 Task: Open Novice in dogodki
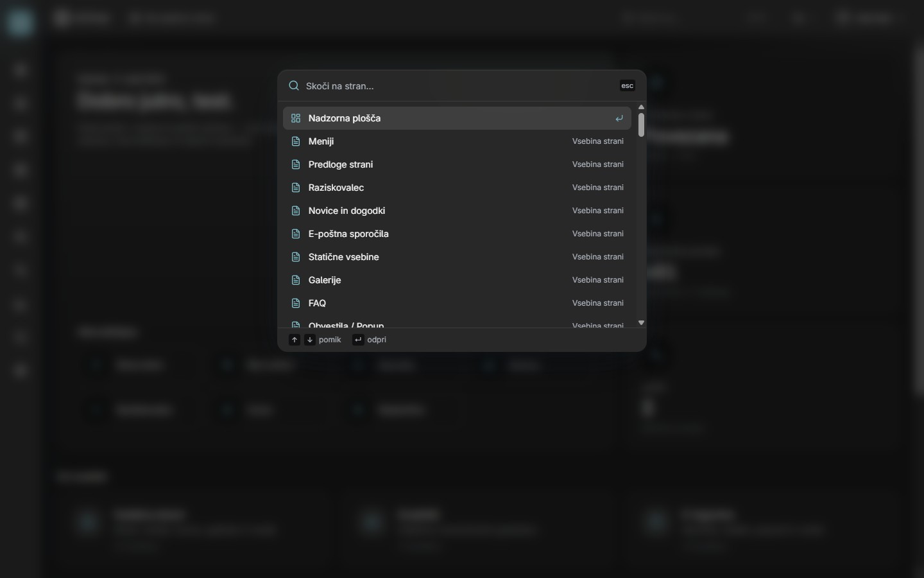(x=457, y=211)
